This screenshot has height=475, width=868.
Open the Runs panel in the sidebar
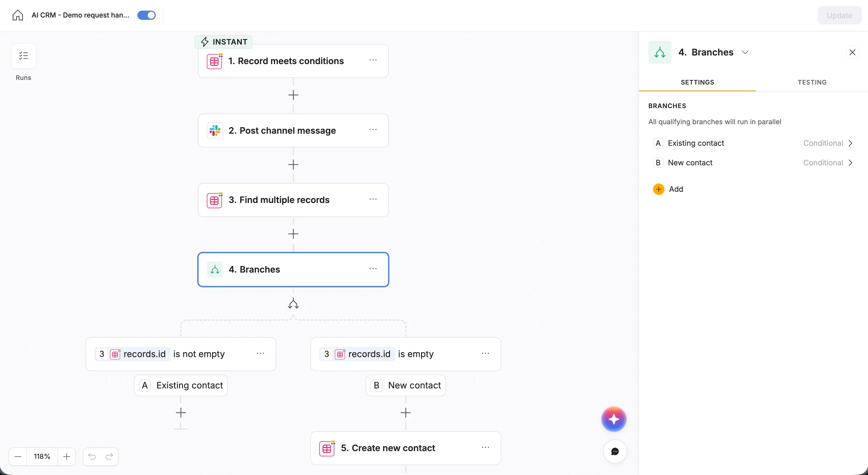pos(23,55)
